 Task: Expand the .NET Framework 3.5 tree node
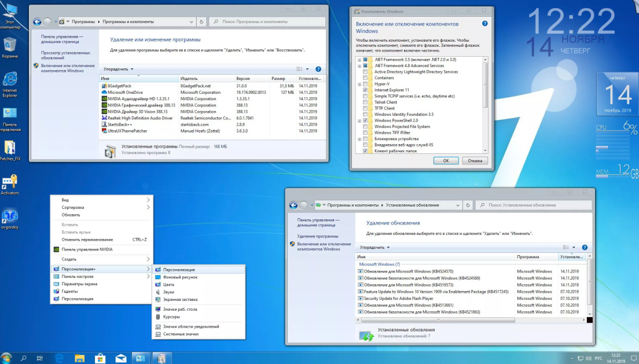359,60
